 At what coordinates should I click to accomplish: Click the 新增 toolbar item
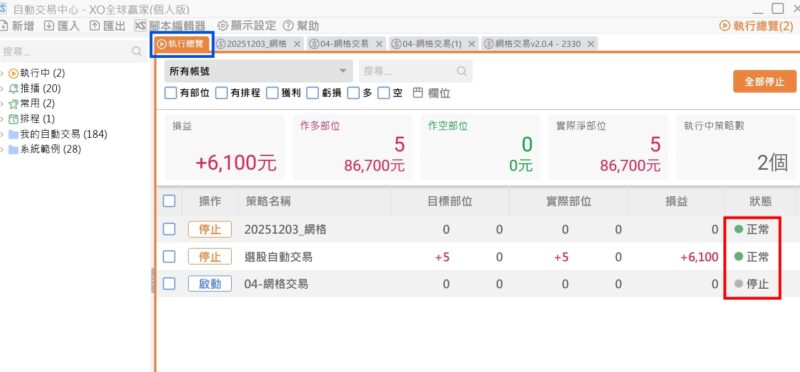[17, 26]
